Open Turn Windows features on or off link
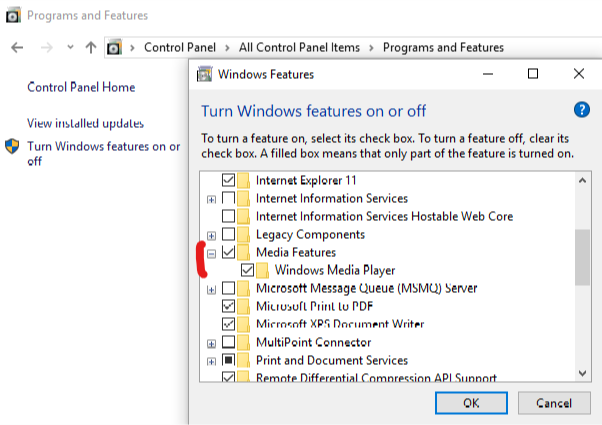This screenshot has width=602, height=425. [104, 154]
